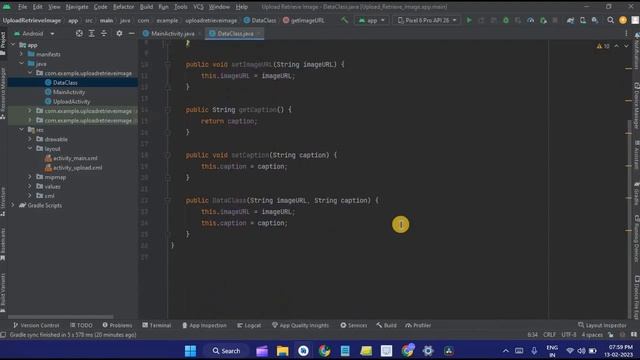Click the Debug app bug icon

tap(506, 20)
